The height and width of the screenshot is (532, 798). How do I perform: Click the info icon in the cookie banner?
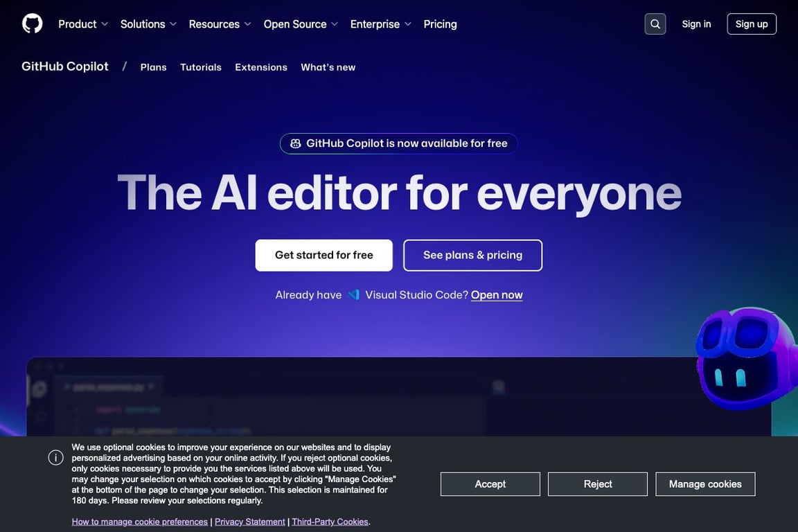pyautogui.click(x=56, y=458)
